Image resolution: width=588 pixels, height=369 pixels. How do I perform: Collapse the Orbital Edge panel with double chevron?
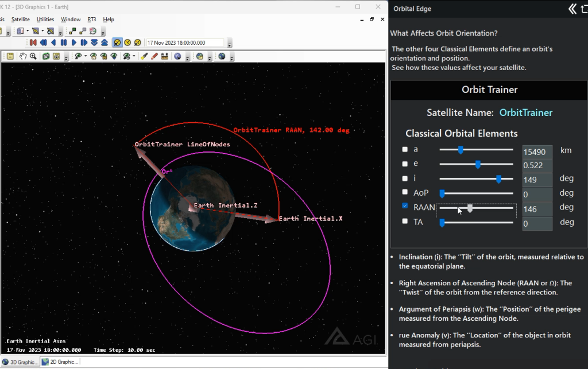572,9
